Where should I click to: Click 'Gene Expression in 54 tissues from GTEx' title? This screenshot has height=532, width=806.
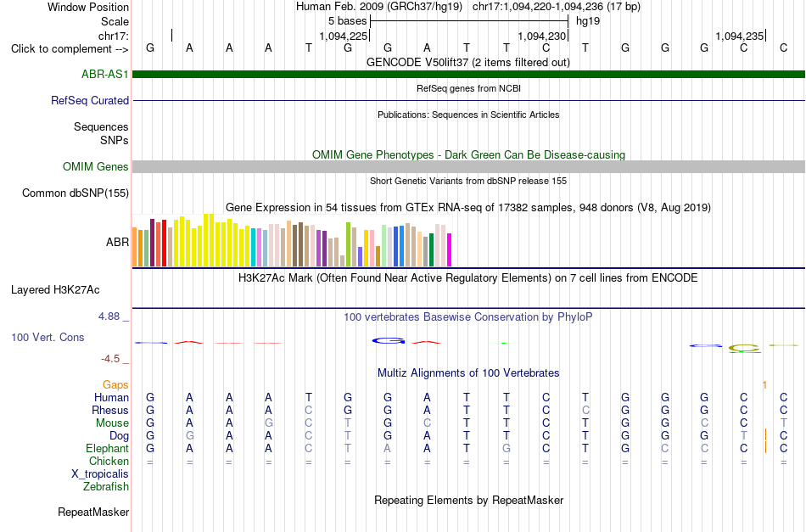coord(468,208)
